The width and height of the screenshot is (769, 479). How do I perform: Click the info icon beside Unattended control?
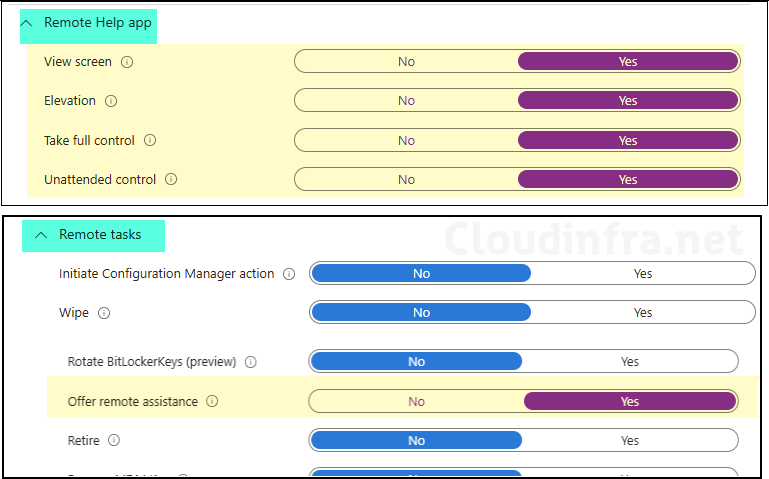[171, 180]
